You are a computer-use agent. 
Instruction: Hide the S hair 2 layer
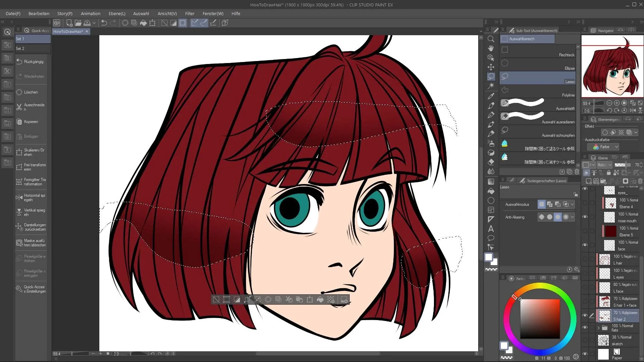(x=585, y=315)
